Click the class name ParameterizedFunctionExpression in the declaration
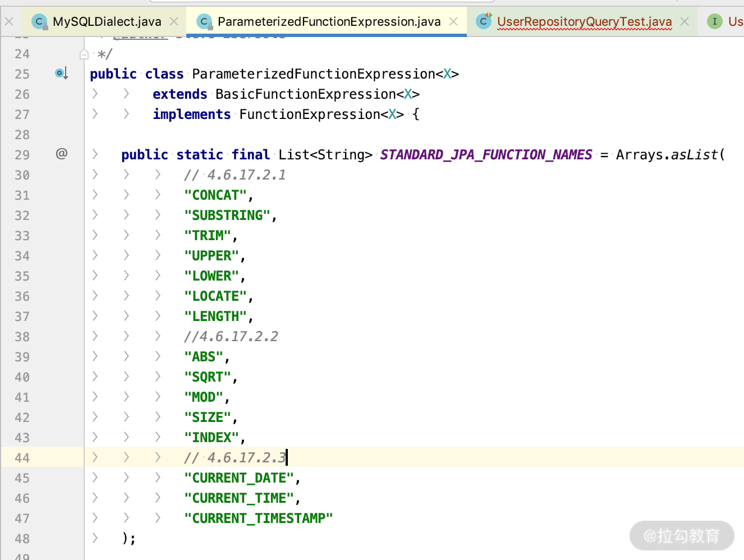 (314, 74)
